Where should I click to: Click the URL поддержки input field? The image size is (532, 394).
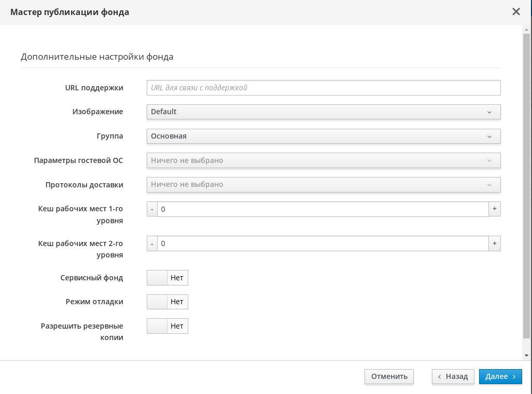tap(323, 88)
